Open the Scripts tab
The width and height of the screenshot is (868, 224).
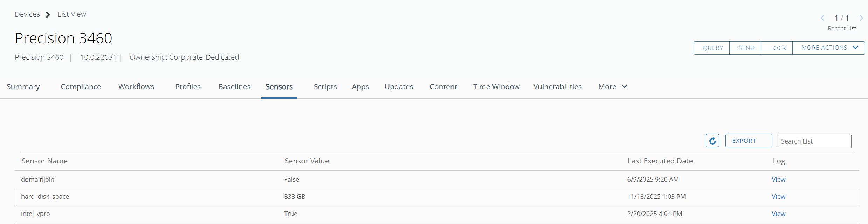point(325,87)
